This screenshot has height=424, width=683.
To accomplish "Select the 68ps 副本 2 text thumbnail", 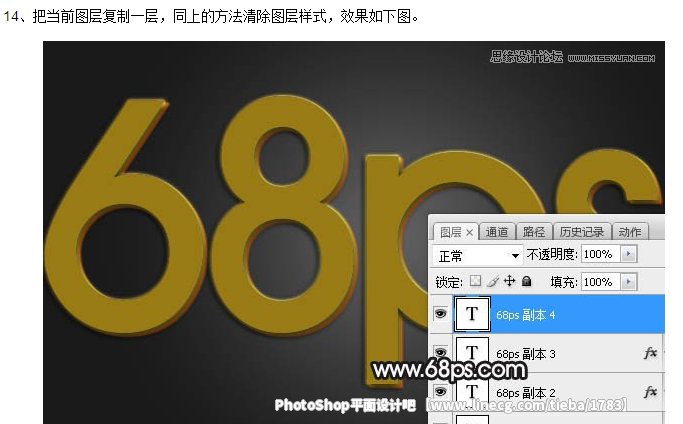I will tap(472, 390).
